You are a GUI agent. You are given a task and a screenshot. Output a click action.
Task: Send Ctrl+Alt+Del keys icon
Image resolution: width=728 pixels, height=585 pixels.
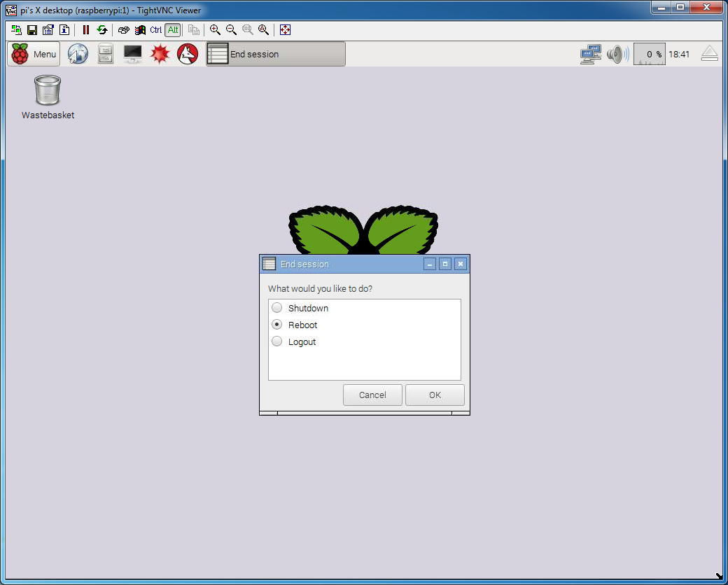pyautogui.click(x=123, y=30)
